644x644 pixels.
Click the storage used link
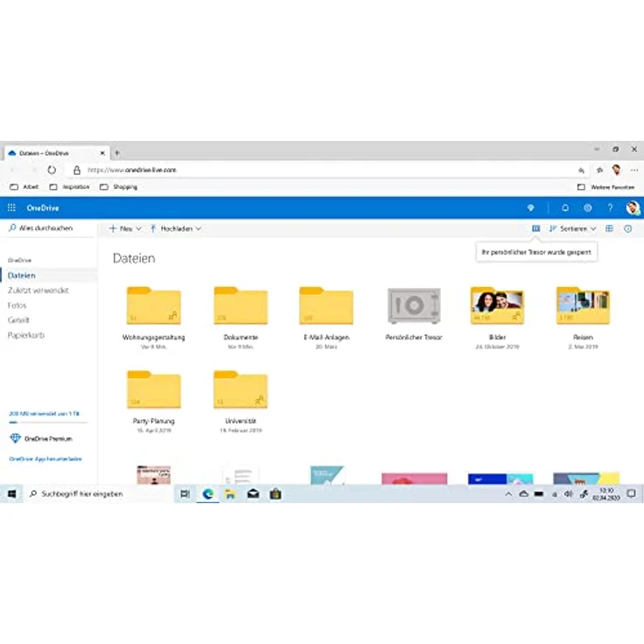pos(44,414)
